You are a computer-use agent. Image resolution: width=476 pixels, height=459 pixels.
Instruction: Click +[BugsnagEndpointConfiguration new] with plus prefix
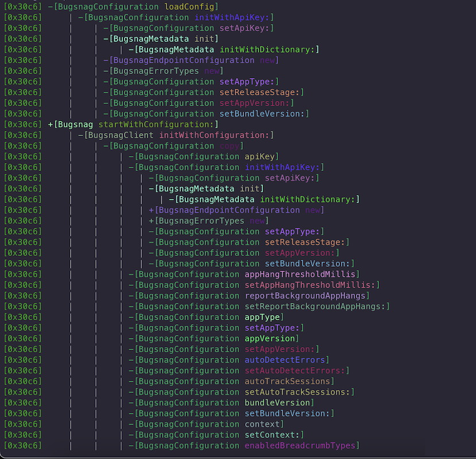coord(237,210)
